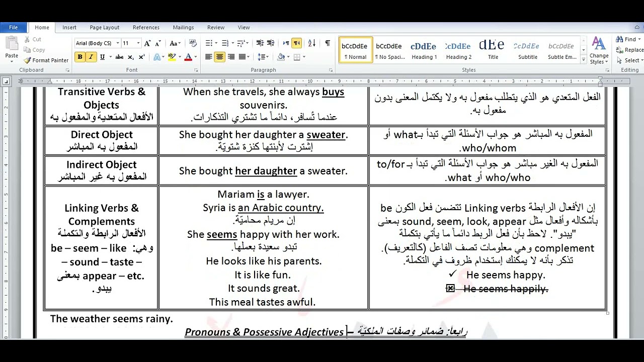Image resolution: width=644 pixels, height=362 pixels.
Task: Open the Font dialog launcher
Action: click(195, 70)
